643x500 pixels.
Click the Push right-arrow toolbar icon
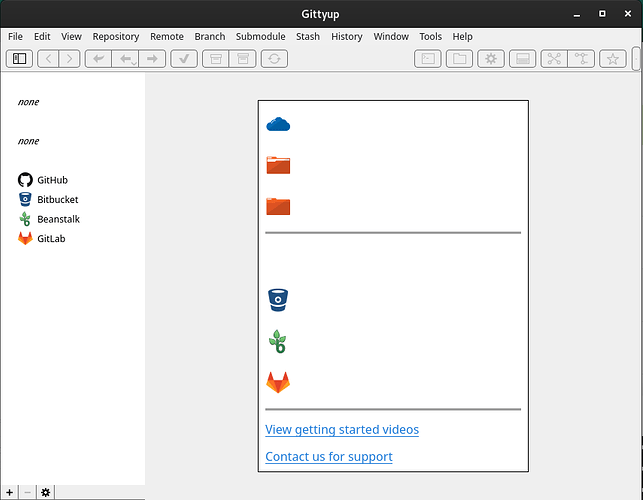(152, 59)
